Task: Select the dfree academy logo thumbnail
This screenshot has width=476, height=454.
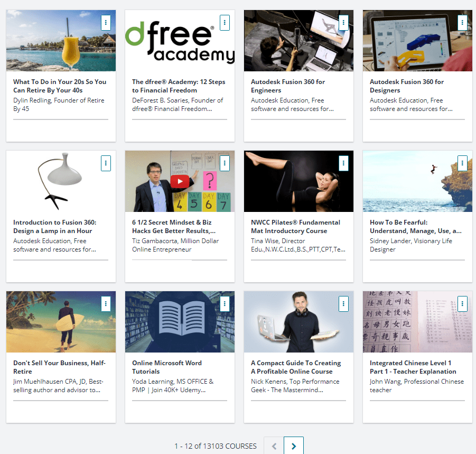Action: [180, 41]
